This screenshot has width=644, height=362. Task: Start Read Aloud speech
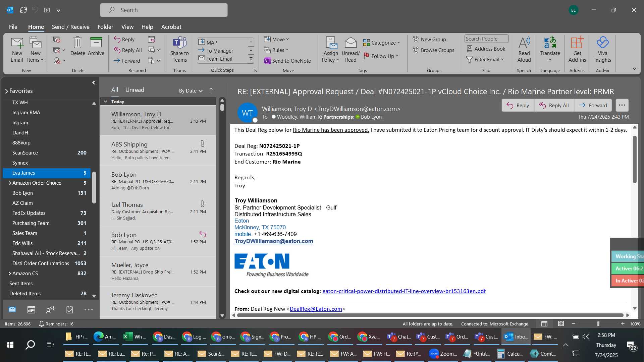coord(524,50)
